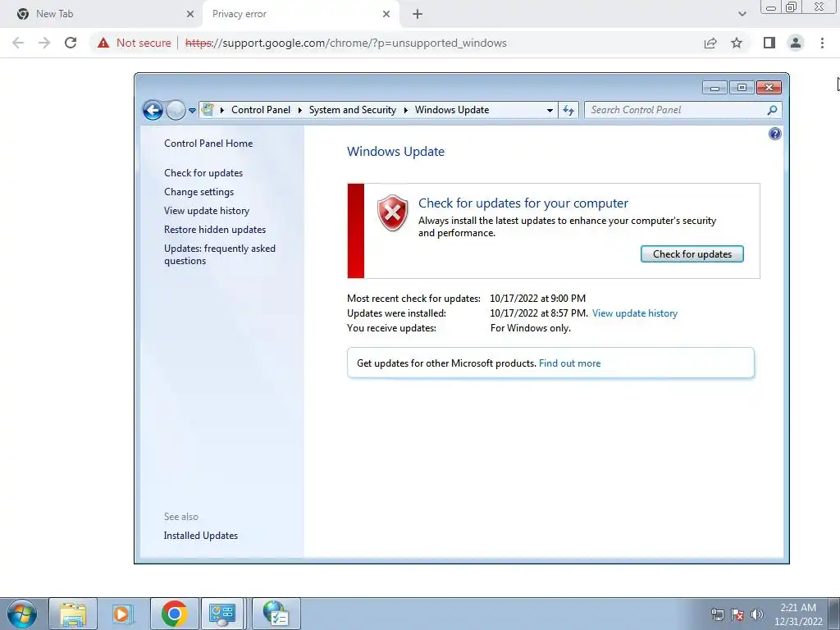This screenshot has height=630, width=840.
Task: Select System and Security breadcrumb
Action: [353, 110]
